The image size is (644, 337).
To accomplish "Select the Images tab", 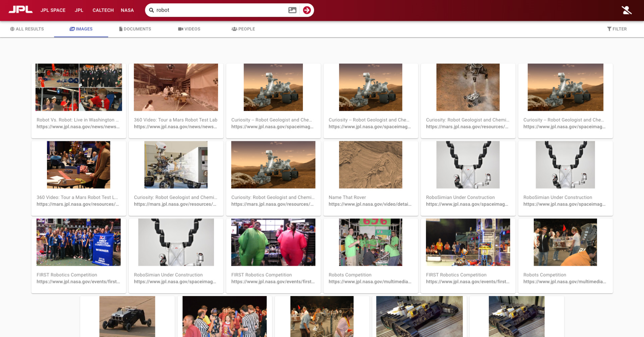I will (81, 29).
